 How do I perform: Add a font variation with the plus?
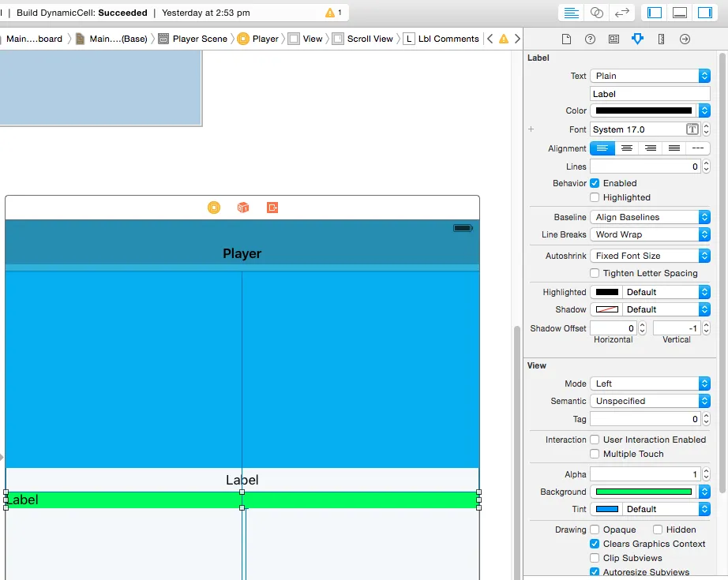click(531, 129)
